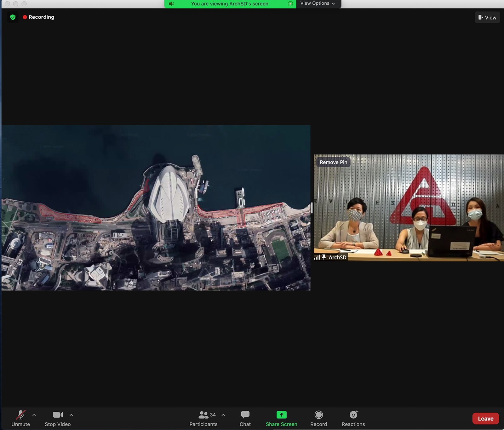
Task: Click the red Recording indicator
Action: tap(38, 17)
